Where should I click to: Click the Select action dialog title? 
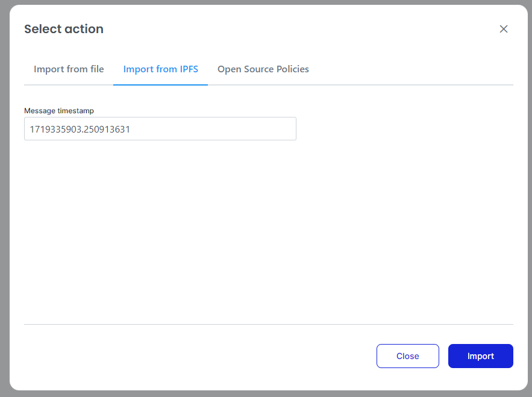click(x=64, y=29)
